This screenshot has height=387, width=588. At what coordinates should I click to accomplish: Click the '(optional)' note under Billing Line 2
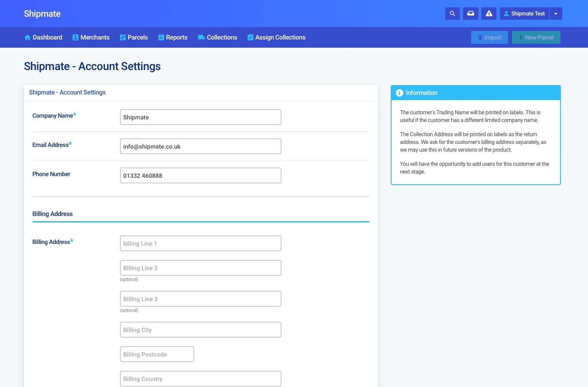129,279
